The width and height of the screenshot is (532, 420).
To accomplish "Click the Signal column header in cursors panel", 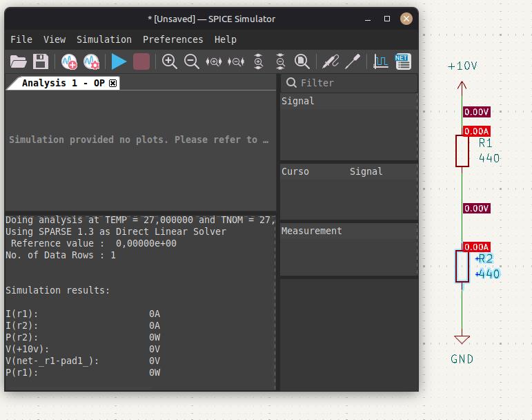I will [x=366, y=171].
